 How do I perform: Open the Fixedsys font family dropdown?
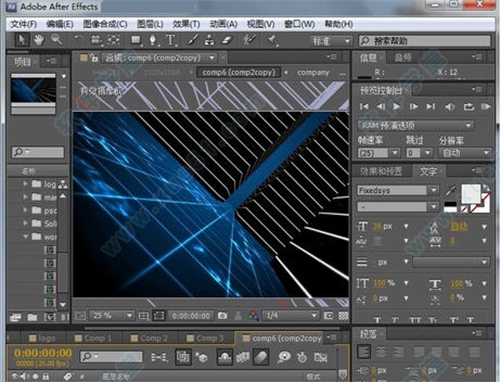[x=398, y=190]
